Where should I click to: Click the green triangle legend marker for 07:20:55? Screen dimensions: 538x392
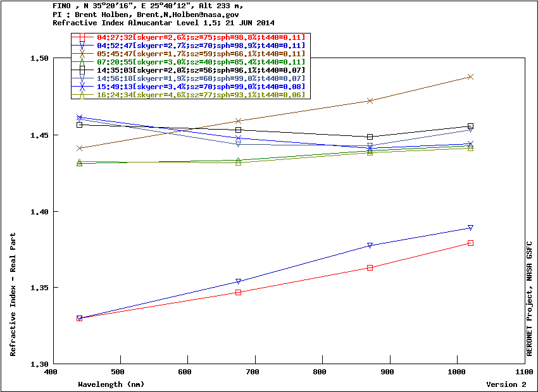point(83,62)
